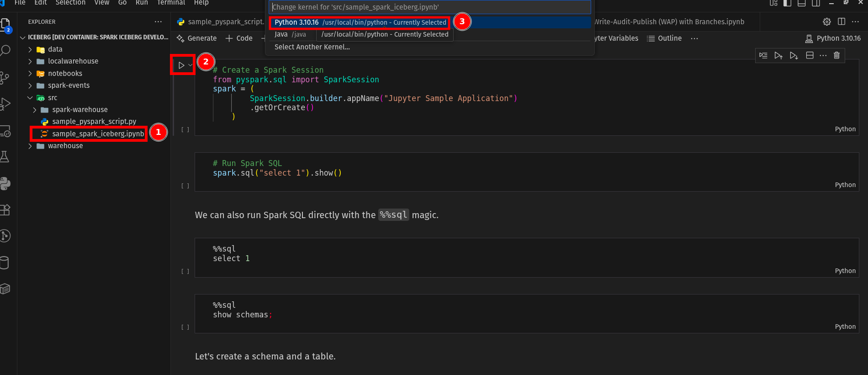
Task: Delete the current notebook cell
Action: tap(836, 55)
